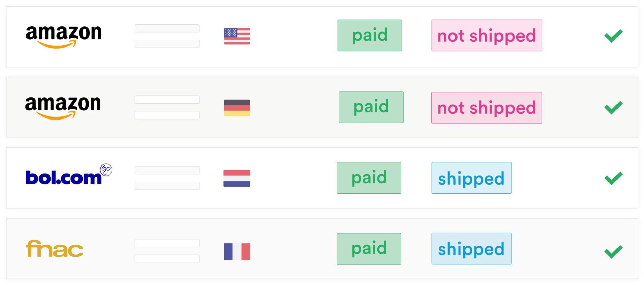Toggle the green checkmark on bol.com order

click(x=613, y=178)
